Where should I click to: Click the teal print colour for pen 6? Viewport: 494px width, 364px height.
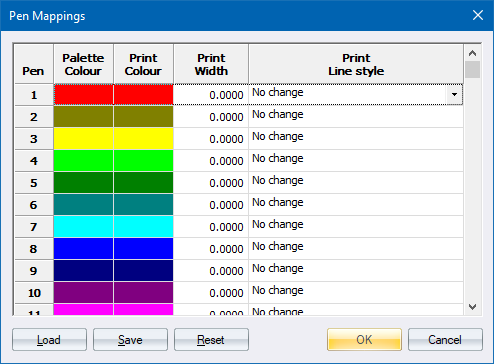coord(144,205)
